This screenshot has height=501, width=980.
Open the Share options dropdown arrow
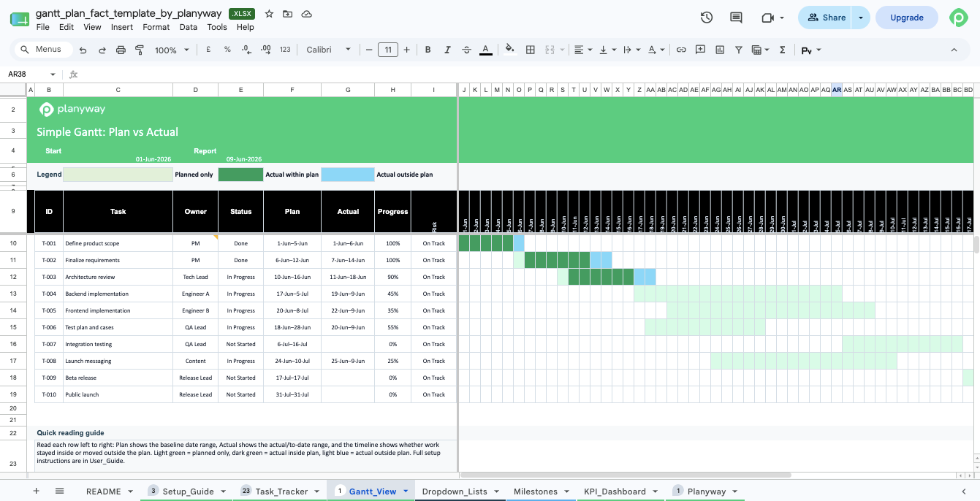click(x=861, y=18)
